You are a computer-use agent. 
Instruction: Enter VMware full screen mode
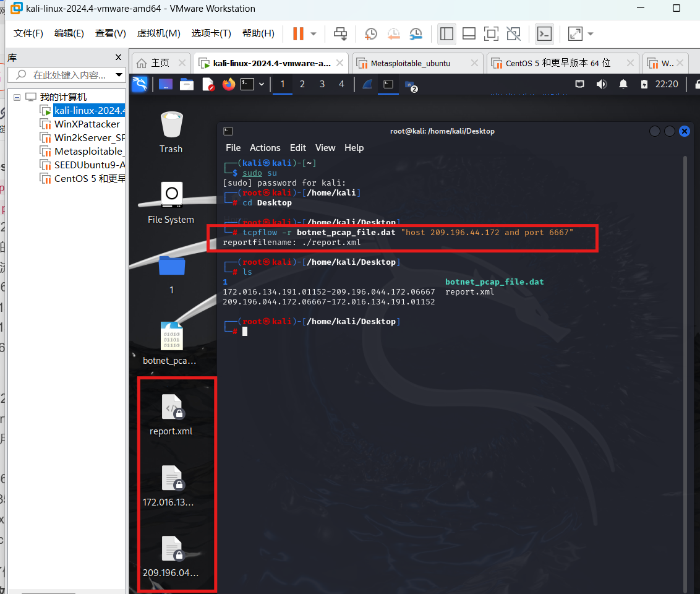click(x=491, y=34)
